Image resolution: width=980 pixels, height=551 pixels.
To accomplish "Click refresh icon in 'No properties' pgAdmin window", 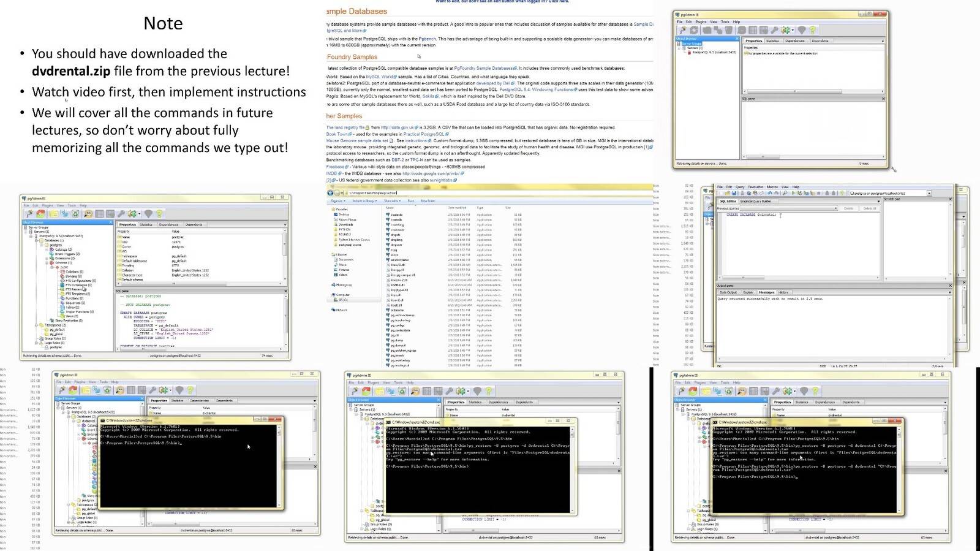I will point(694,30).
